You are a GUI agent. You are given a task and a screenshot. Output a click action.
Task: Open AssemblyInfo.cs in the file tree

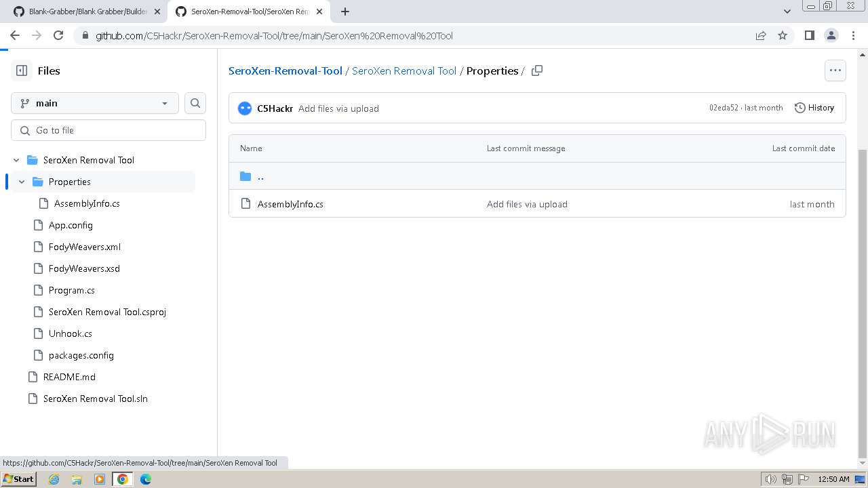[x=87, y=203]
